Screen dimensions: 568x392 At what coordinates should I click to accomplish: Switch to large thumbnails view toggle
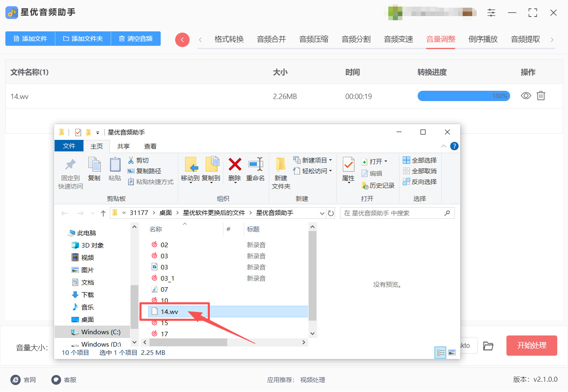[452, 353]
